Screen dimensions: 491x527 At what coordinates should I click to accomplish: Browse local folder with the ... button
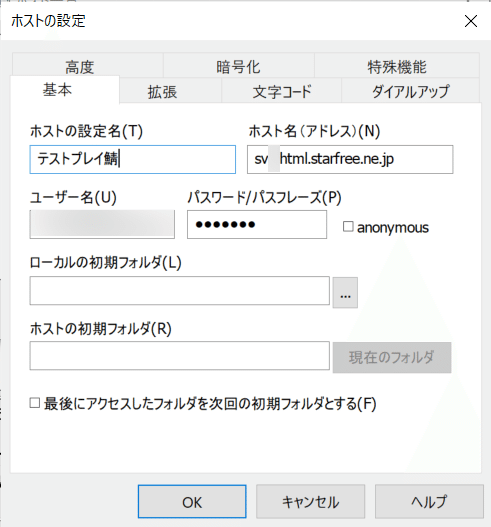(x=345, y=292)
